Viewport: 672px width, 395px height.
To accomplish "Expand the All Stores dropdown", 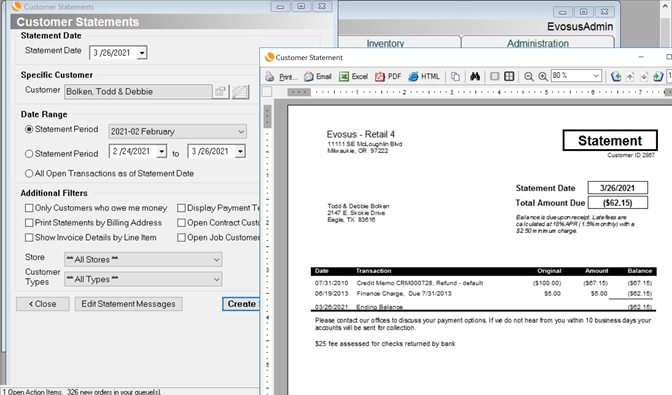I will coord(143,259).
